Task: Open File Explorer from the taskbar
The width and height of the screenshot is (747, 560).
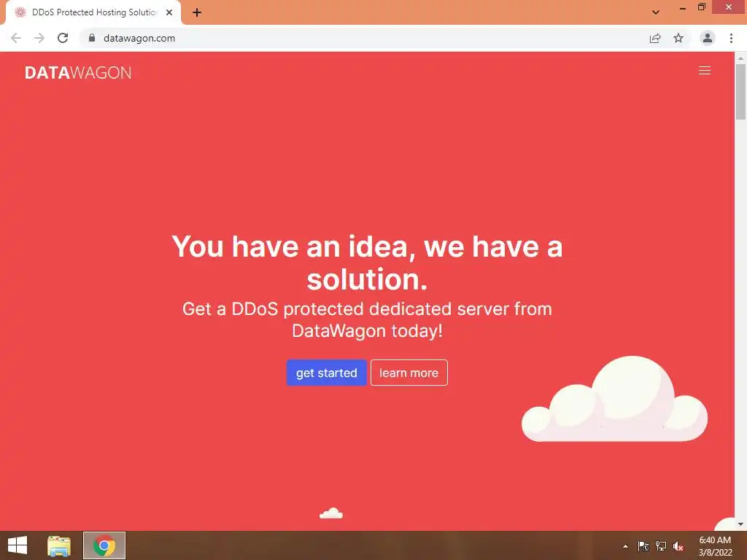Action: click(59, 545)
